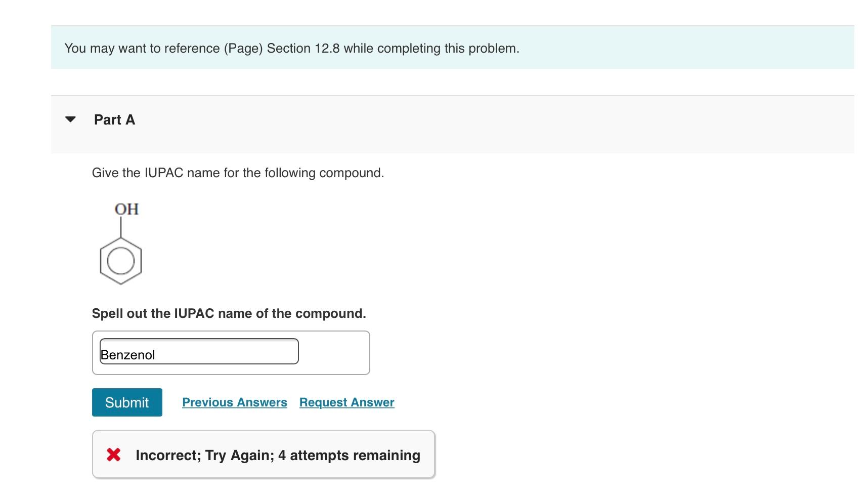This screenshot has width=868, height=495.
Task: Click the Section 12.8 reference banner
Action: pos(292,48)
